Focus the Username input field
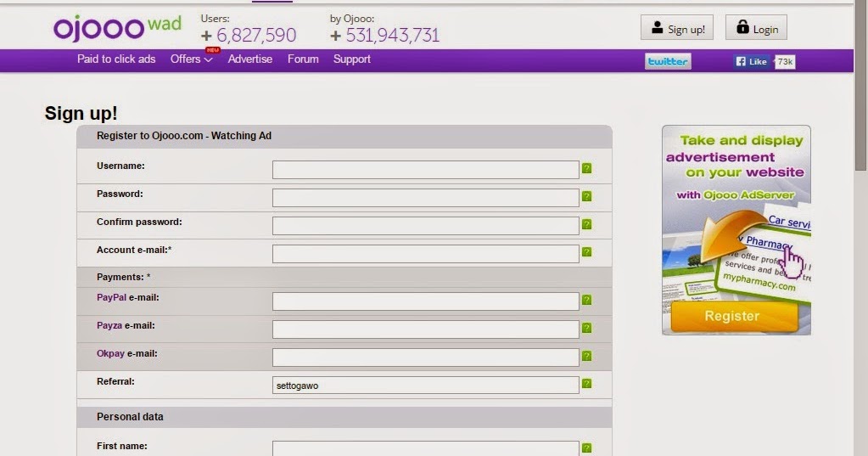This screenshot has height=456, width=868. click(426, 170)
